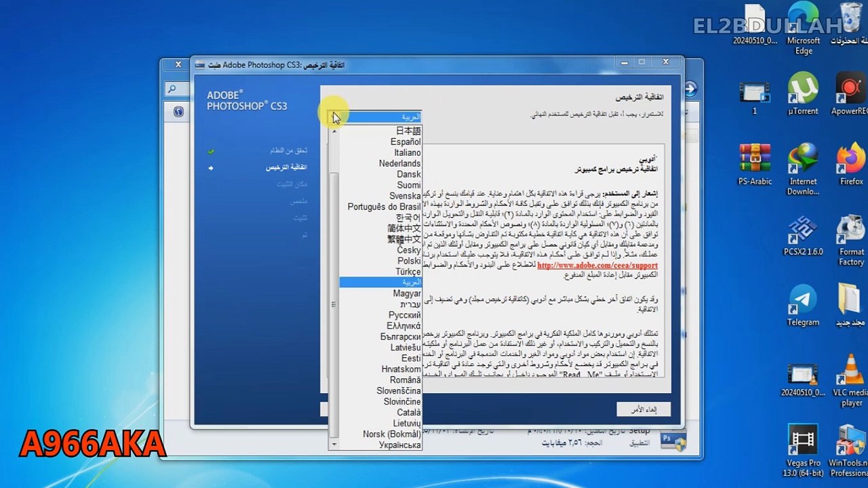Image resolution: width=868 pixels, height=488 pixels.
Task: Select Norsk (Bokmål) language option
Action: tap(392, 434)
